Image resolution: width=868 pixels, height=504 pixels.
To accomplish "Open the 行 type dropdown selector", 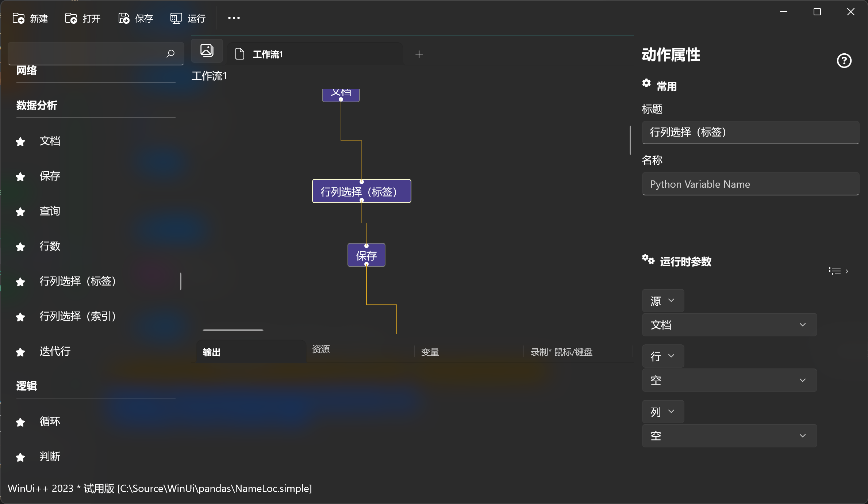I will [x=662, y=356].
